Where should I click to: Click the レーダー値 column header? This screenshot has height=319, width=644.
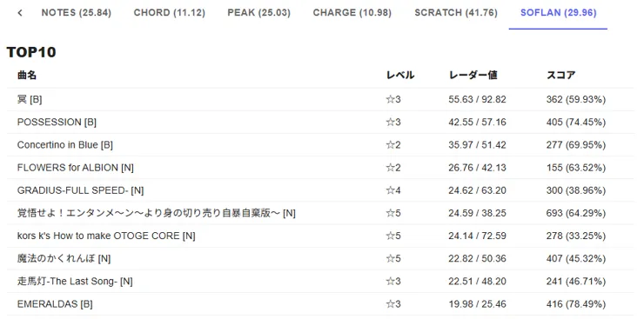pyautogui.click(x=473, y=76)
